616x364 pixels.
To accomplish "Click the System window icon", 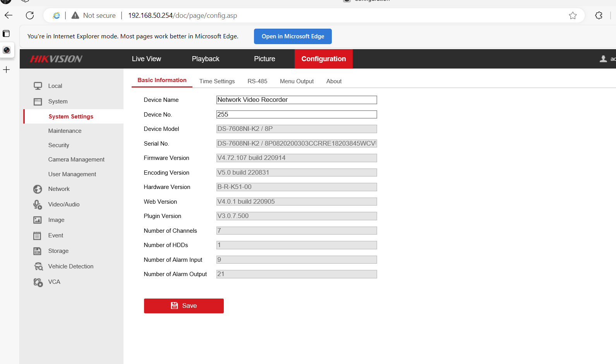I will (x=38, y=101).
